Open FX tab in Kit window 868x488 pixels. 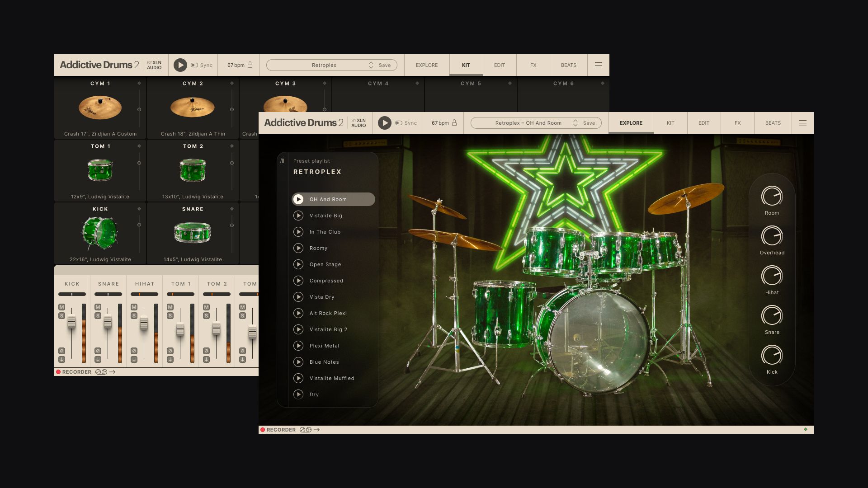click(533, 65)
